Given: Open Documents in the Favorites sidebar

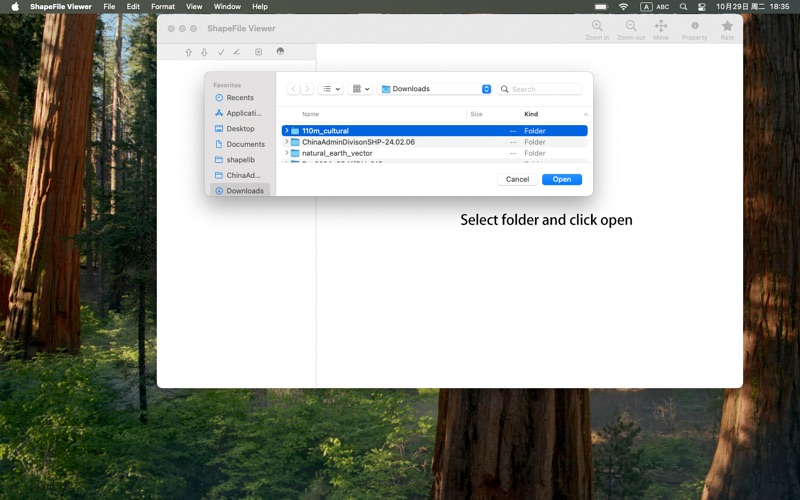Looking at the screenshot, I should [240, 144].
